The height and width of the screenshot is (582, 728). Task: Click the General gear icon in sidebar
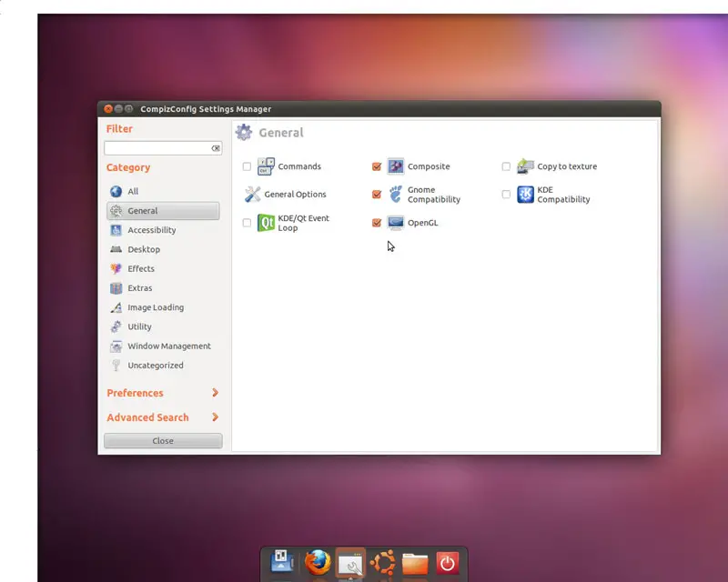[116, 211]
